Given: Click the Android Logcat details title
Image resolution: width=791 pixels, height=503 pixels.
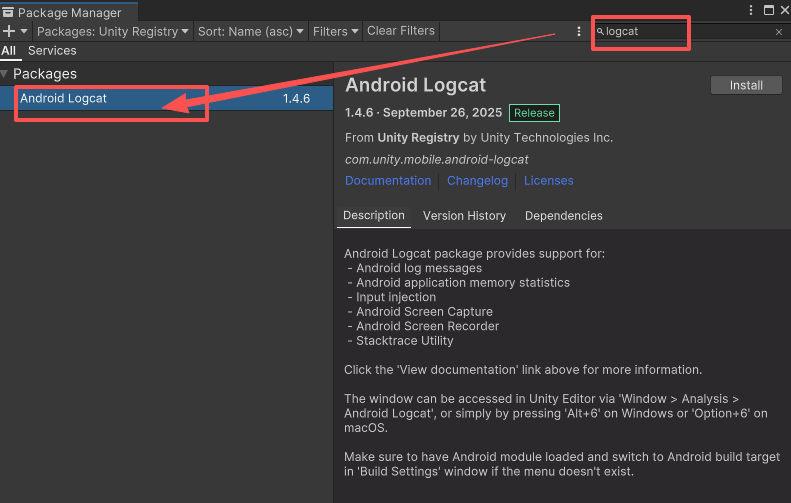Looking at the screenshot, I should tap(415, 85).
